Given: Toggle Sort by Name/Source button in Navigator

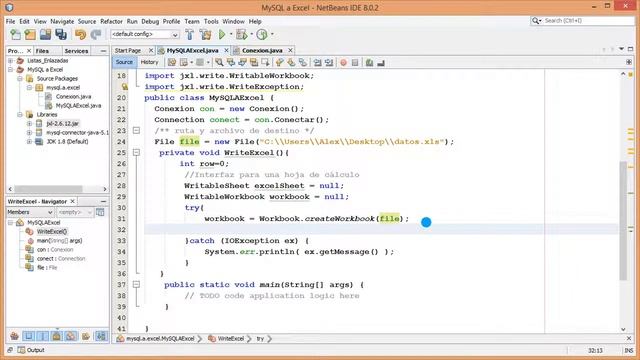Looking at the screenshot, I should [101, 336].
